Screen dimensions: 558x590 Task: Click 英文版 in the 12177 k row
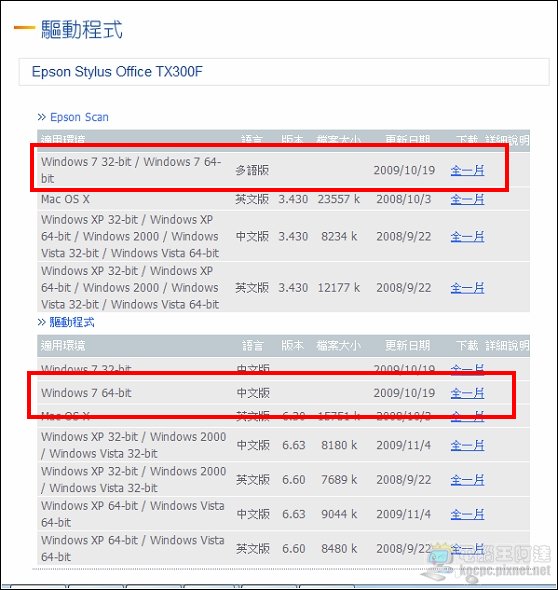(x=252, y=288)
